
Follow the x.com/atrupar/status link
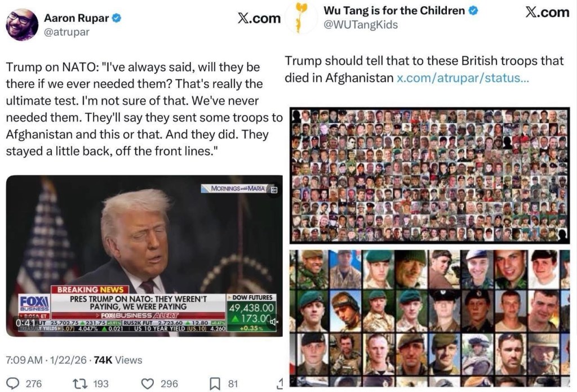pyautogui.click(x=463, y=78)
